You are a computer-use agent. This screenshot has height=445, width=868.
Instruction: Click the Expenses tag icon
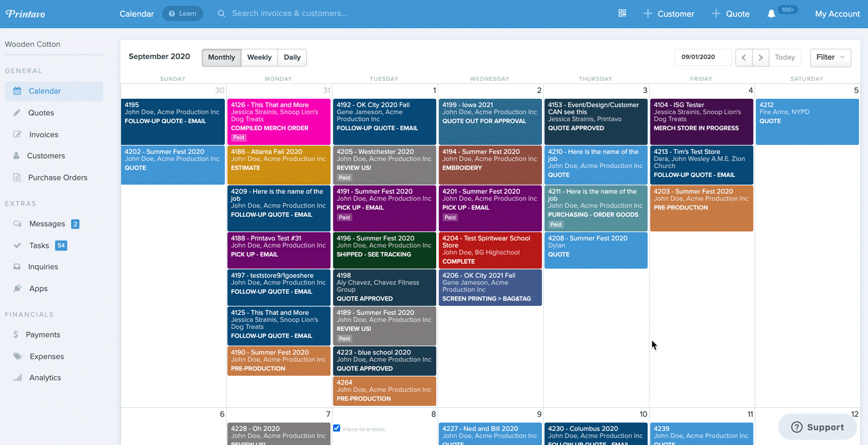pyautogui.click(x=17, y=357)
